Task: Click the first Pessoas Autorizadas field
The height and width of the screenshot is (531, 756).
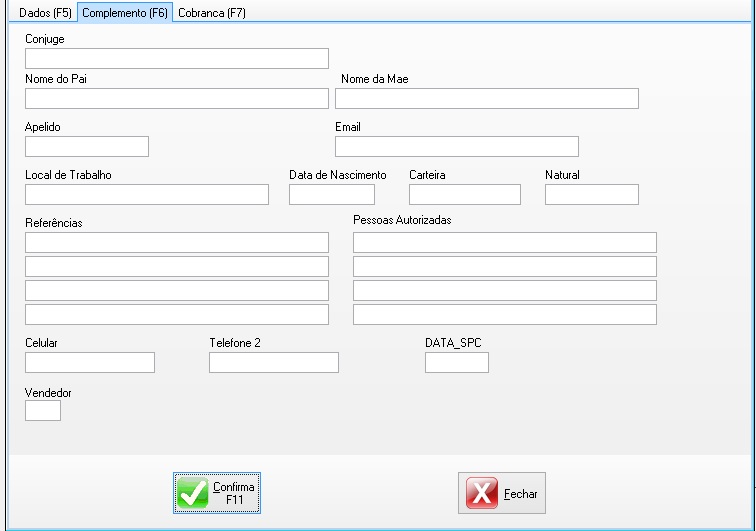Action: point(504,242)
